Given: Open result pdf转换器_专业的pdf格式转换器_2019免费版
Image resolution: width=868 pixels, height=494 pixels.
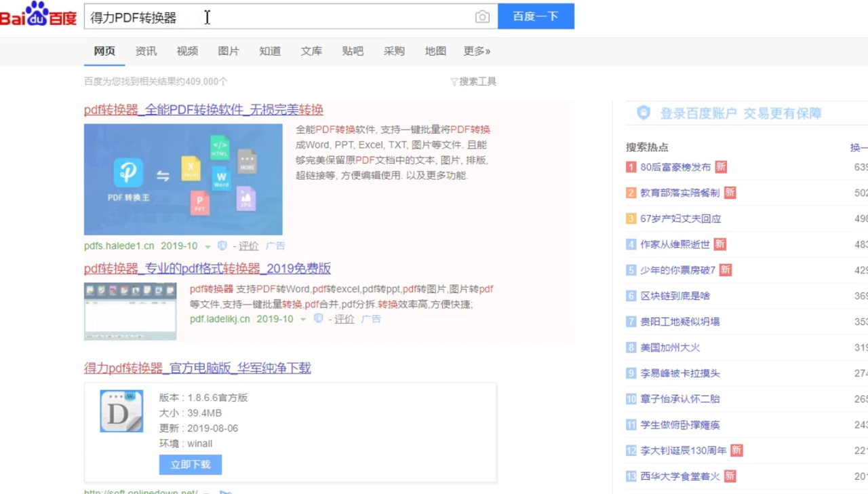Looking at the screenshot, I should (x=208, y=268).
